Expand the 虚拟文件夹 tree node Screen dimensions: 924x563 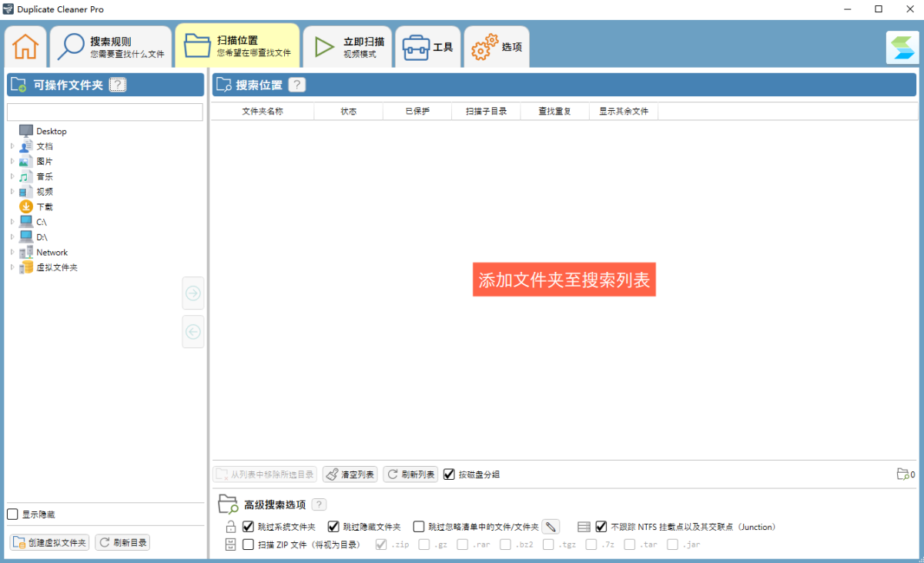click(x=12, y=267)
